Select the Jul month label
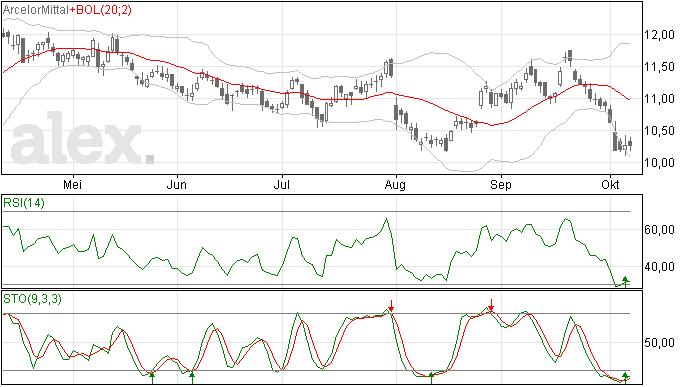 tap(282, 184)
